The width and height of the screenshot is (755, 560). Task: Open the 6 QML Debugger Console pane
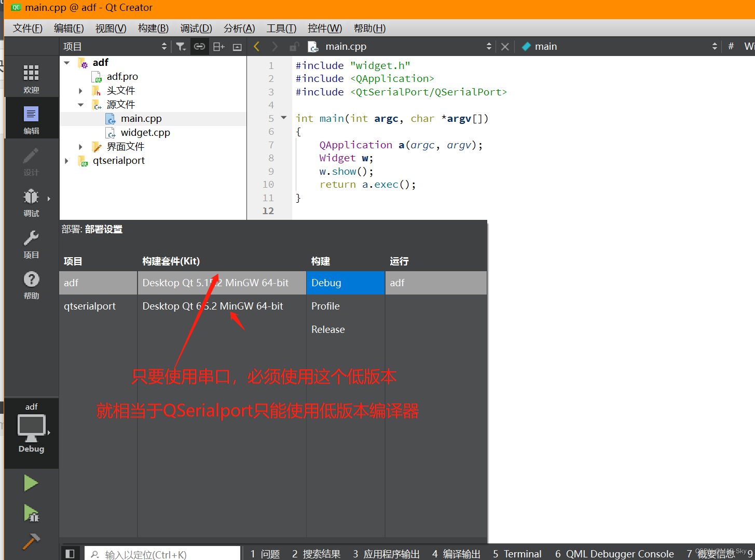coord(614,554)
